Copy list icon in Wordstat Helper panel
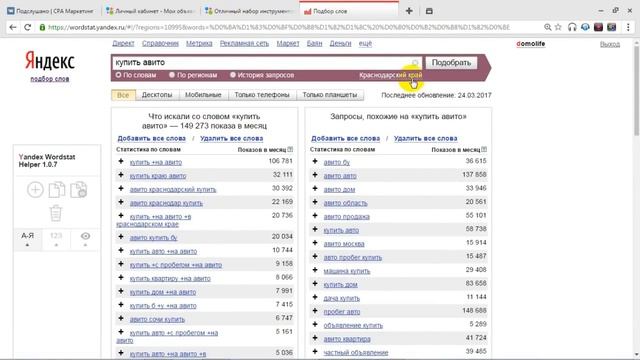The image size is (640, 360). click(57, 190)
